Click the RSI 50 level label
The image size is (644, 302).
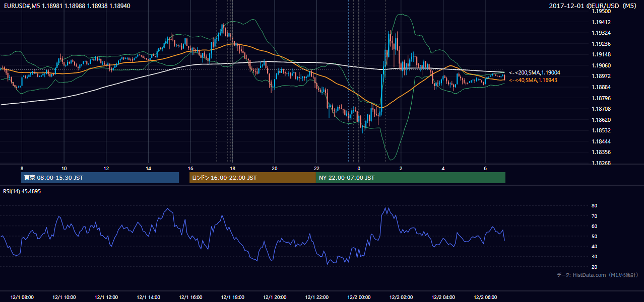[x=594, y=236]
